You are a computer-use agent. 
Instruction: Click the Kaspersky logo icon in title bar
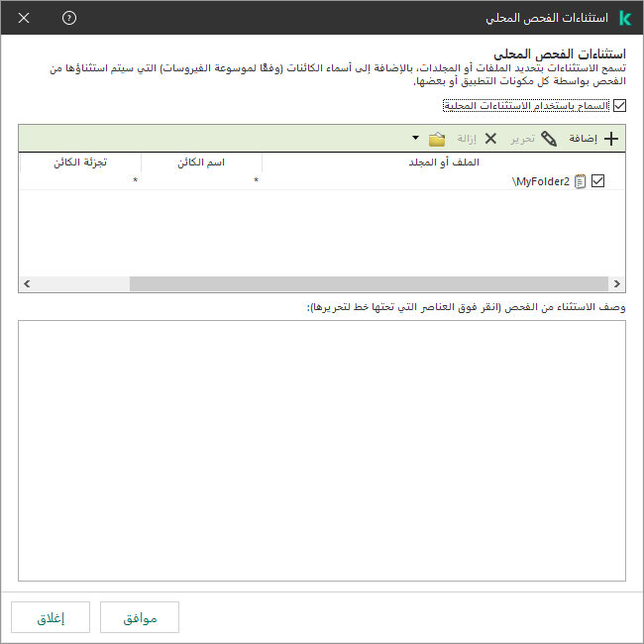click(625, 18)
